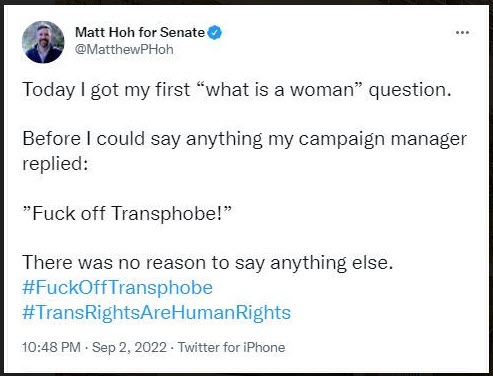Click the word 'question.' ending the first line
Screen dimensions: 493x376
[x=410, y=90]
